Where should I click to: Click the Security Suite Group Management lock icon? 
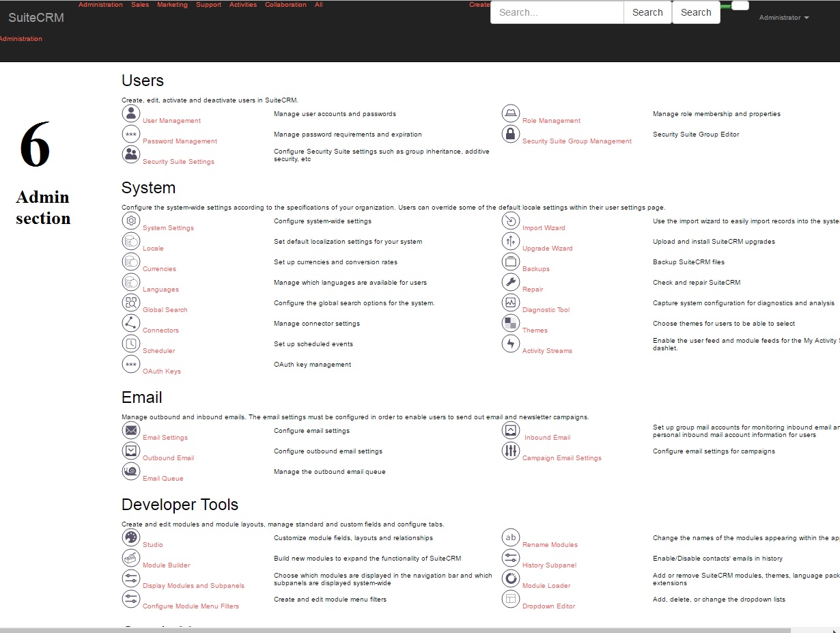pos(511,134)
